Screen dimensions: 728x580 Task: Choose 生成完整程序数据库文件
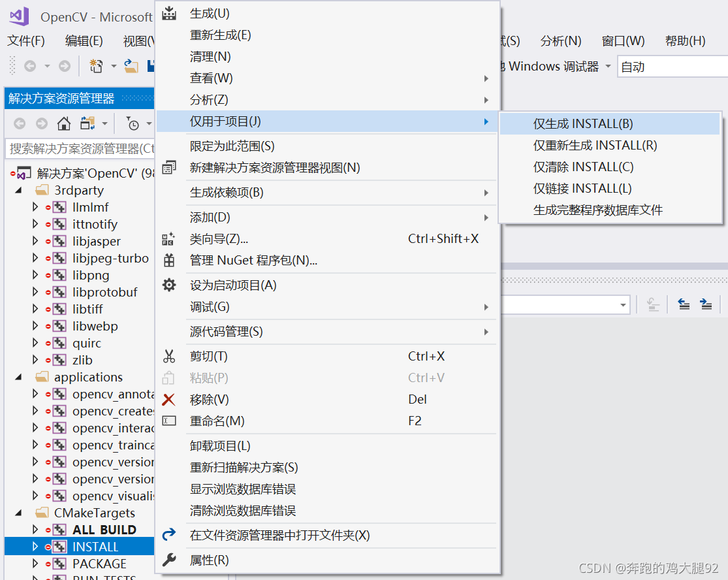610,210
